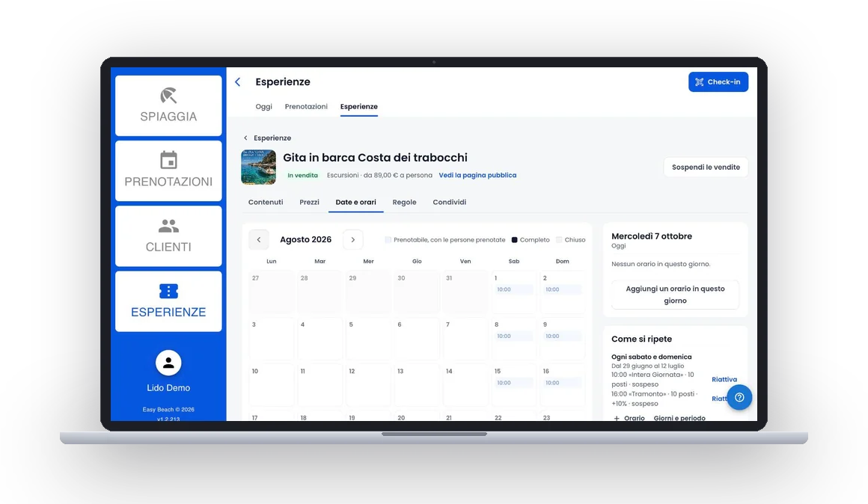Screen dimensions: 868x504
Task: Switch to the Oggi tab
Action: point(263,106)
